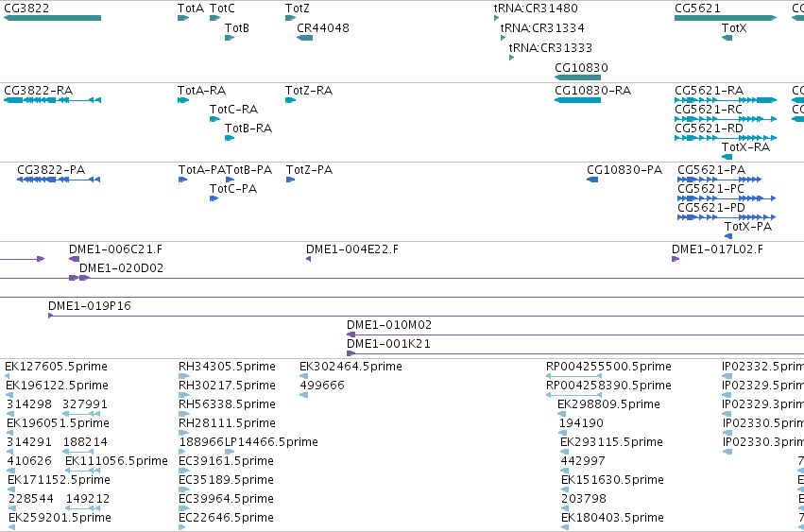Click the EK259201.5prime EST label

tap(60, 518)
